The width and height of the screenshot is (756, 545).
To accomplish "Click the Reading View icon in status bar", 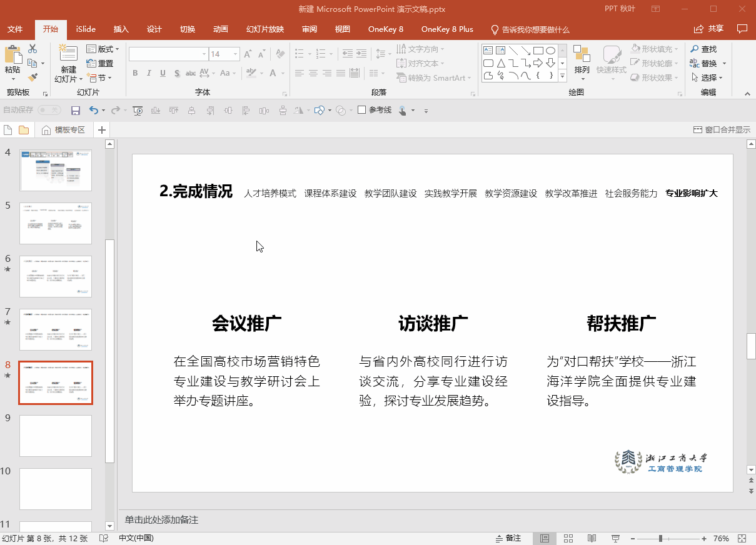I will click(592, 538).
